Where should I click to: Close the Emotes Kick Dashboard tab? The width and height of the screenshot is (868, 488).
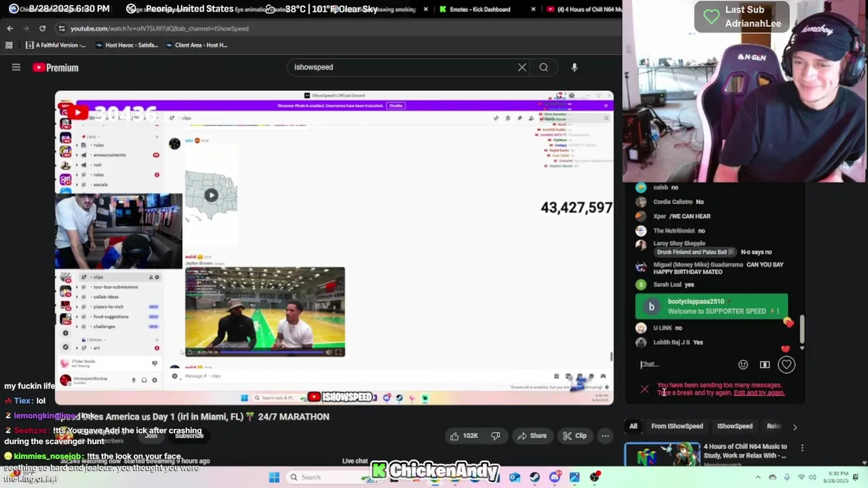[533, 9]
